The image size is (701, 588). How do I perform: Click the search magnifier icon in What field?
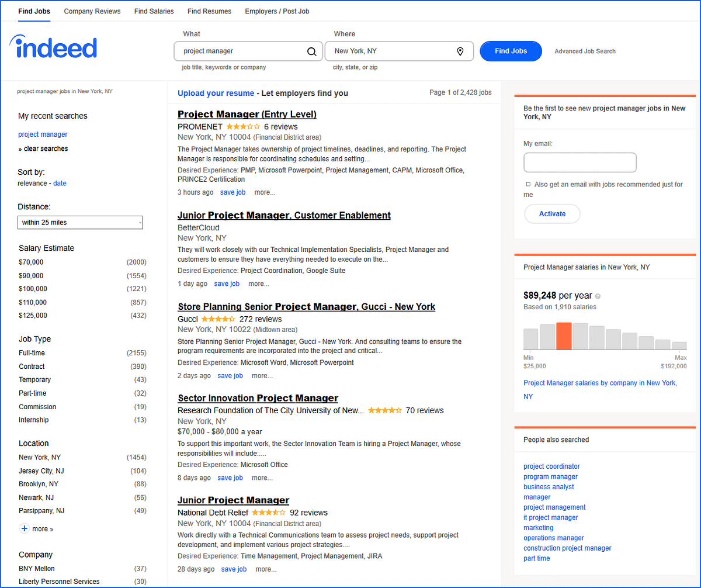(311, 51)
